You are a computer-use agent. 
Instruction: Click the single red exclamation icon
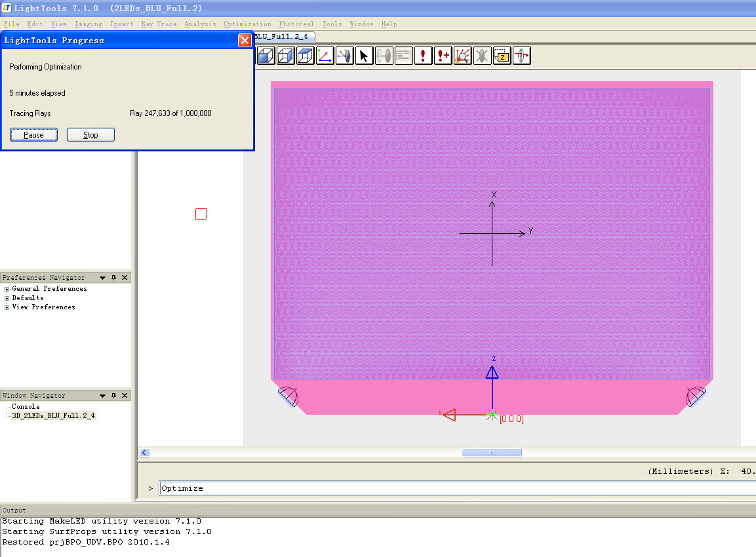click(424, 56)
